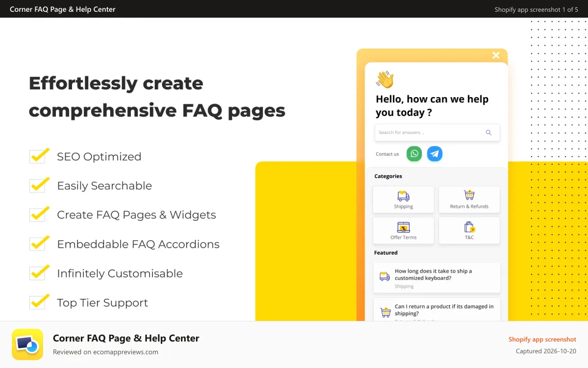The width and height of the screenshot is (588, 368).
Task: Click the SEO Optimized checkmark
Action: (39, 156)
